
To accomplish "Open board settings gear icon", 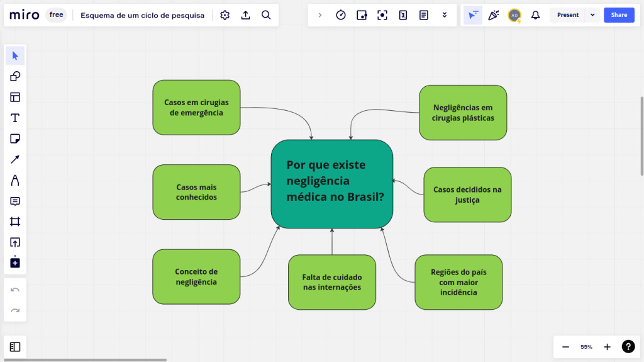I will tap(225, 15).
